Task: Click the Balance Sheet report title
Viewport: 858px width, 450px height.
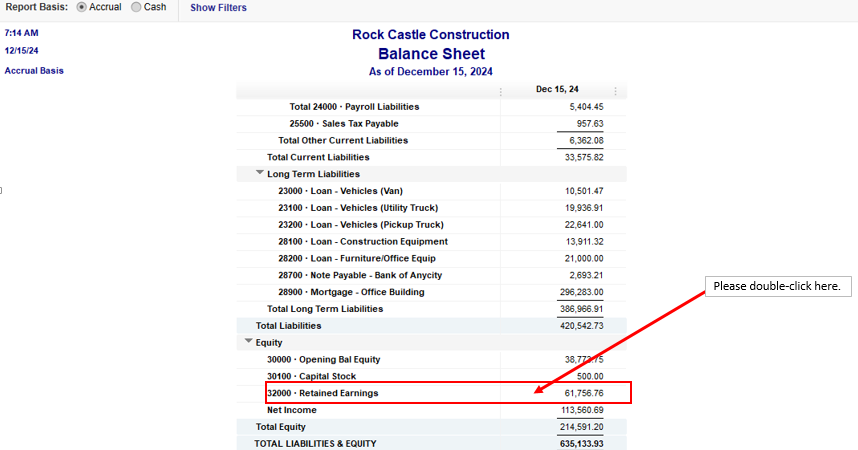Action: [x=431, y=54]
